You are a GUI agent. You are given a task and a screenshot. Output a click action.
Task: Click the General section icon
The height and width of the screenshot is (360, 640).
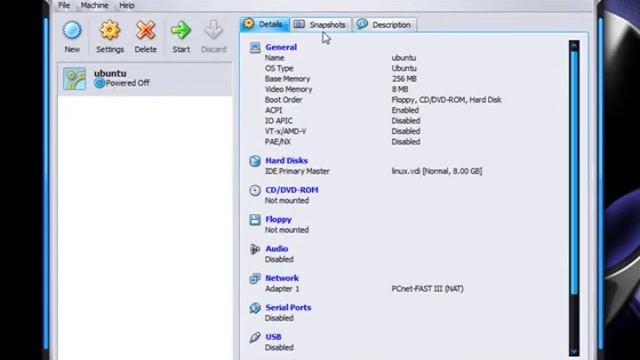(255, 48)
